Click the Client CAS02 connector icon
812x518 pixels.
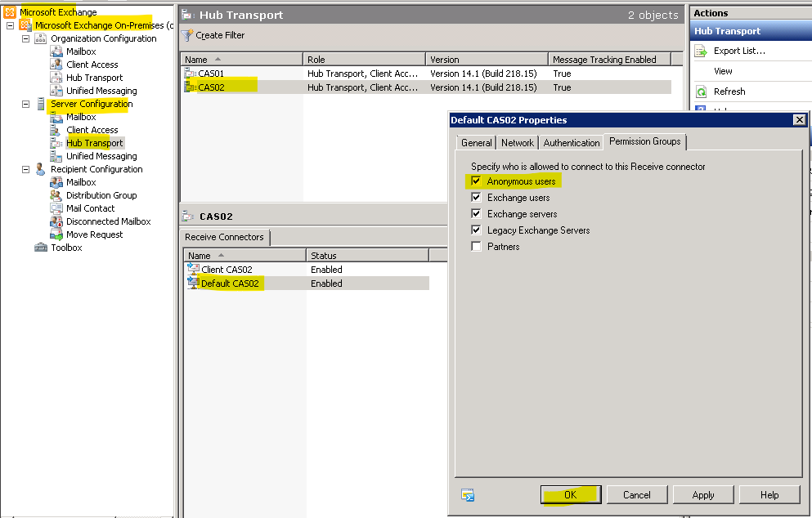pos(194,270)
